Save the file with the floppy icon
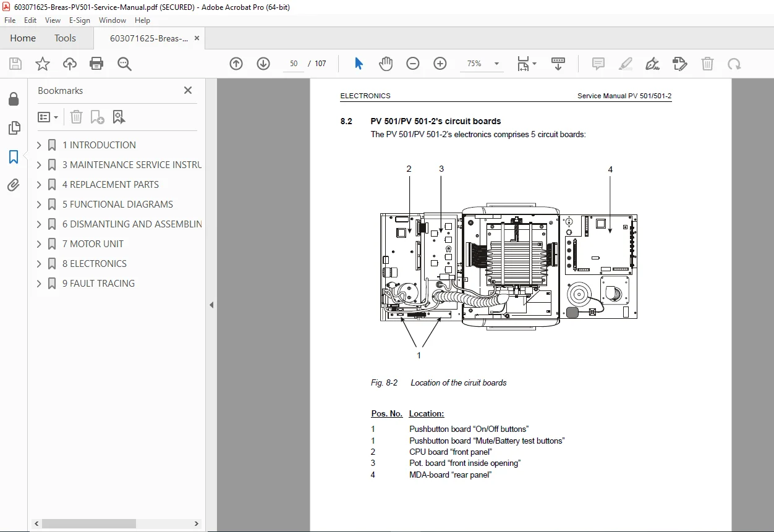The width and height of the screenshot is (774, 532). [15, 64]
